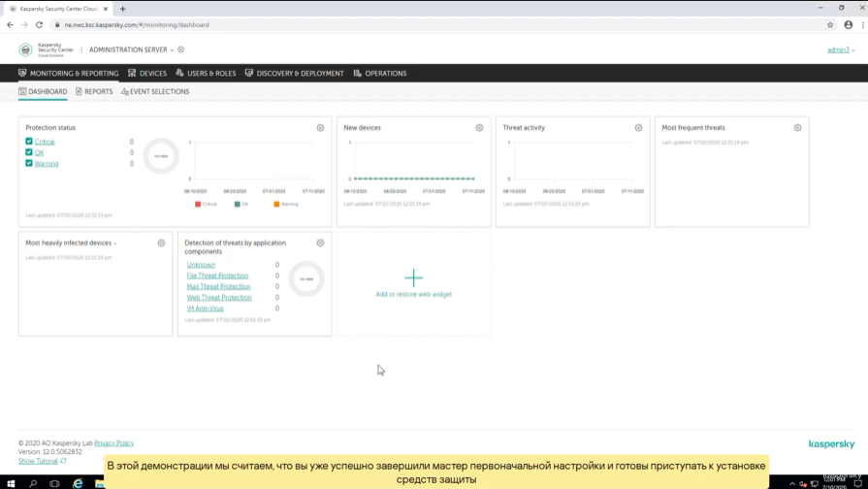Open Task View in taskbar
Viewport: 868px width, 489px height.
tap(54, 483)
